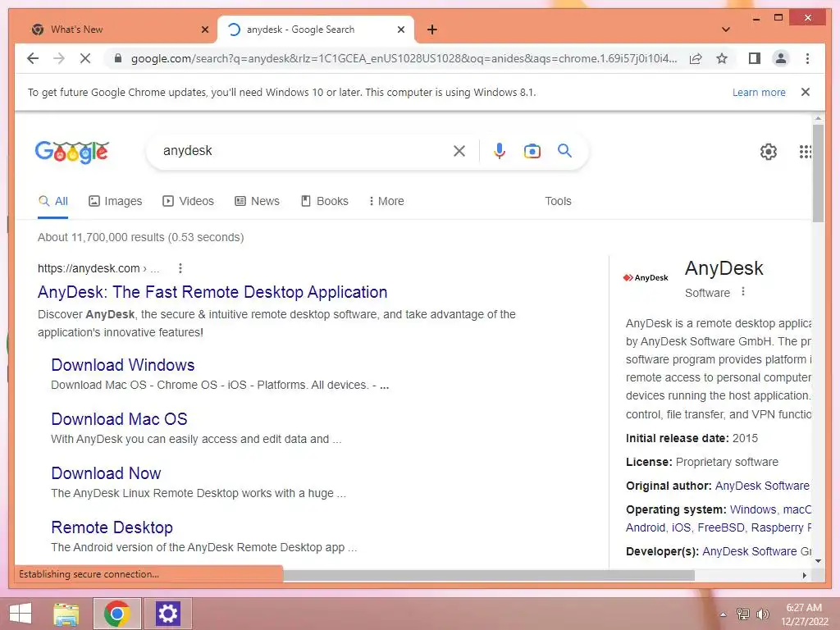Screen dimensions: 840x630
Task: Open search Tools options
Action: pyautogui.click(x=558, y=202)
